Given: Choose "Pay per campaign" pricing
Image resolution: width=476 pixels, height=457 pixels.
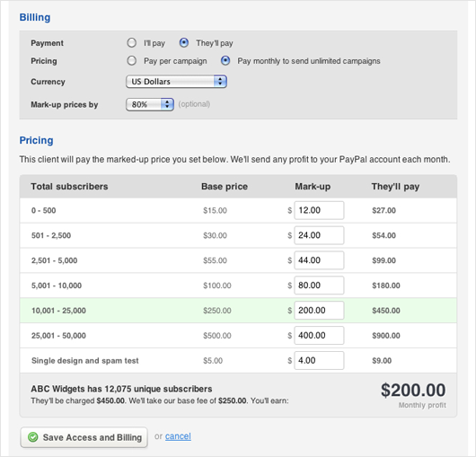Looking at the screenshot, I should click(131, 61).
